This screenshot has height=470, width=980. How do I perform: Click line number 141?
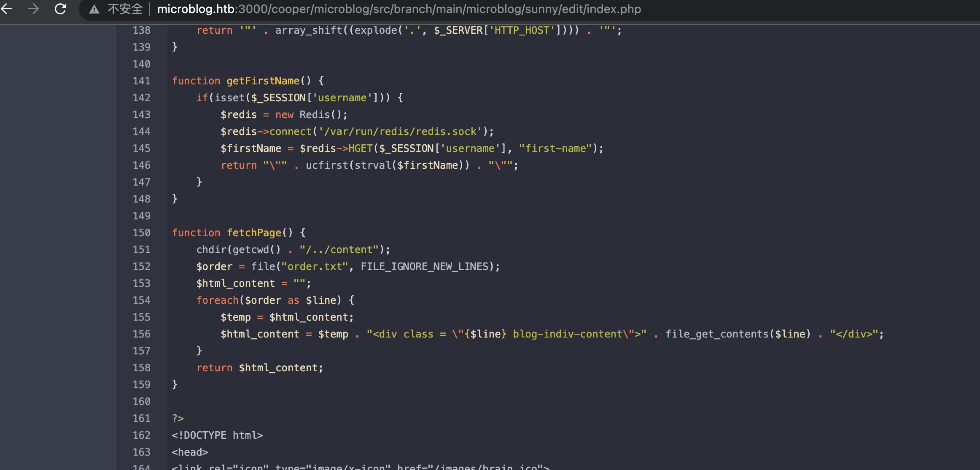click(141, 81)
